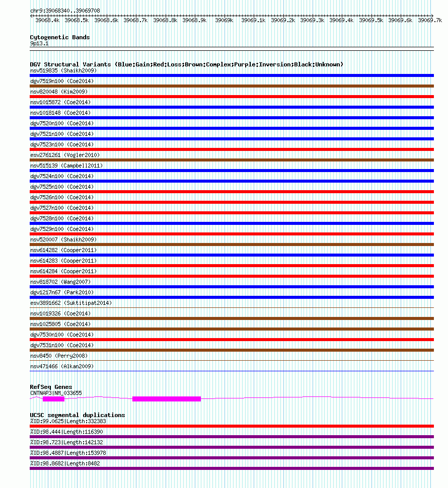The height and width of the screenshot is (488, 448).
Task: Click the long magenta CNTNAP3 exon block
Action: click(167, 399)
